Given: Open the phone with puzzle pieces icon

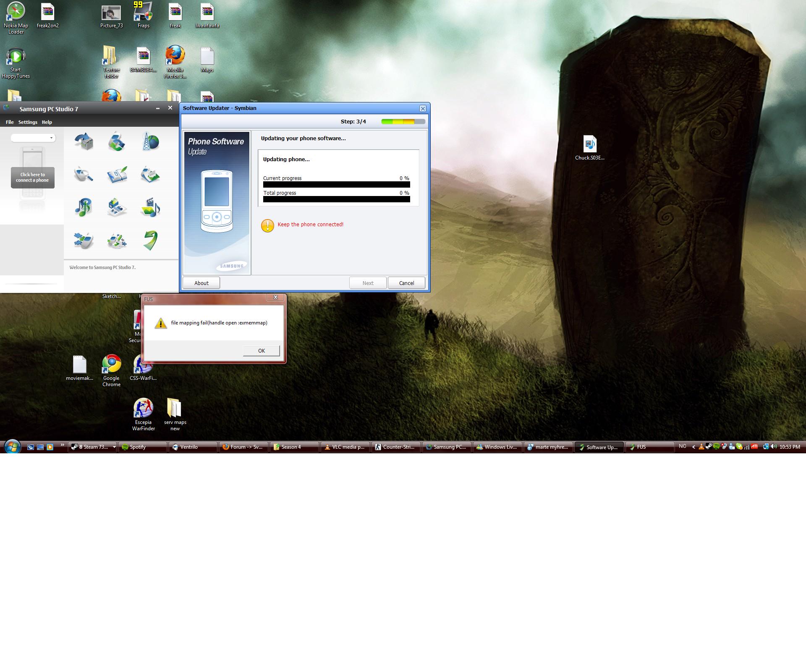Looking at the screenshot, I should 84,241.
